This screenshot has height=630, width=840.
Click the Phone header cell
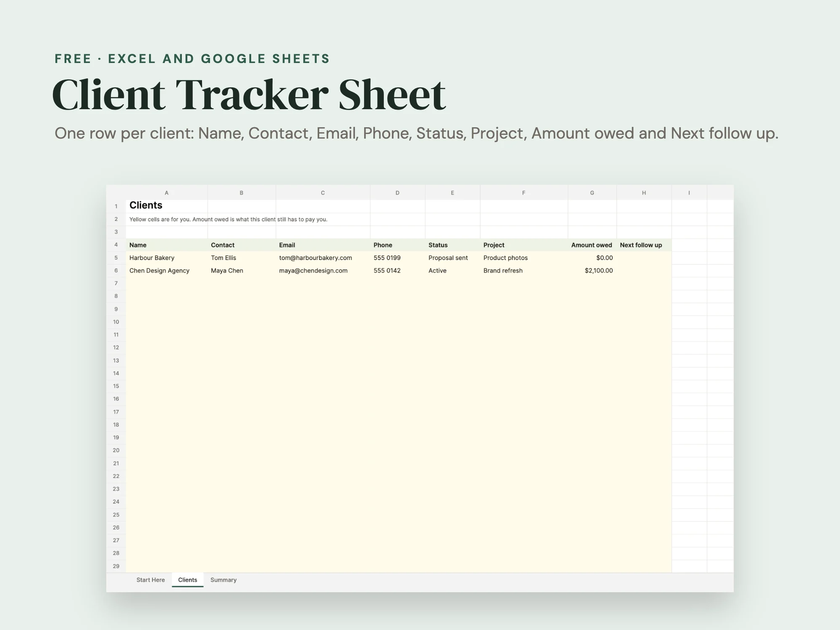click(397, 245)
